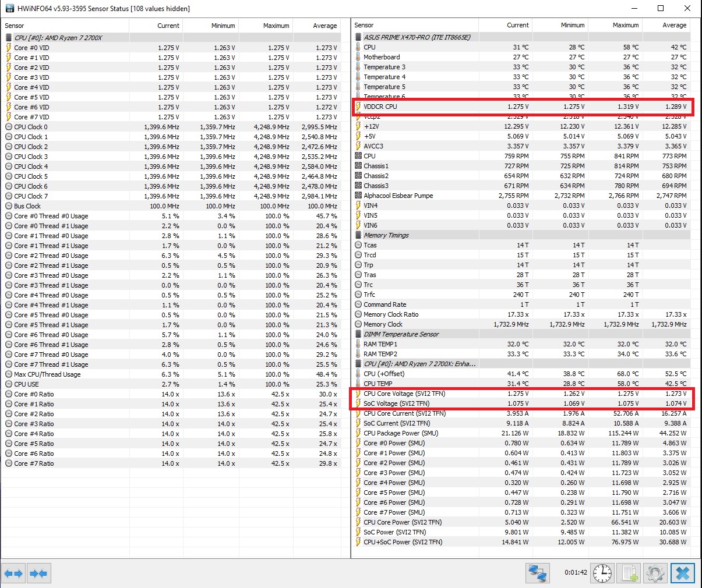Image resolution: width=702 pixels, height=588 pixels.
Task: Select the RAM TEMP2 row
Action: point(521,354)
